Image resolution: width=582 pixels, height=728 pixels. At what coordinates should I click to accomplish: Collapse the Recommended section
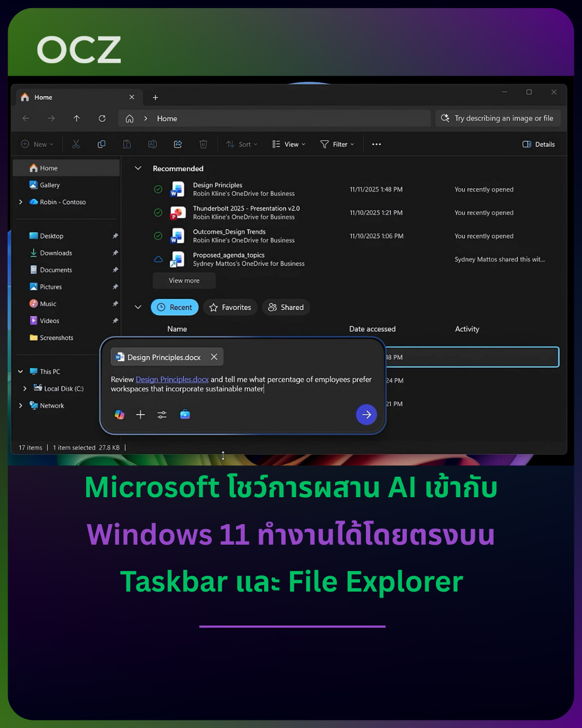click(x=138, y=168)
